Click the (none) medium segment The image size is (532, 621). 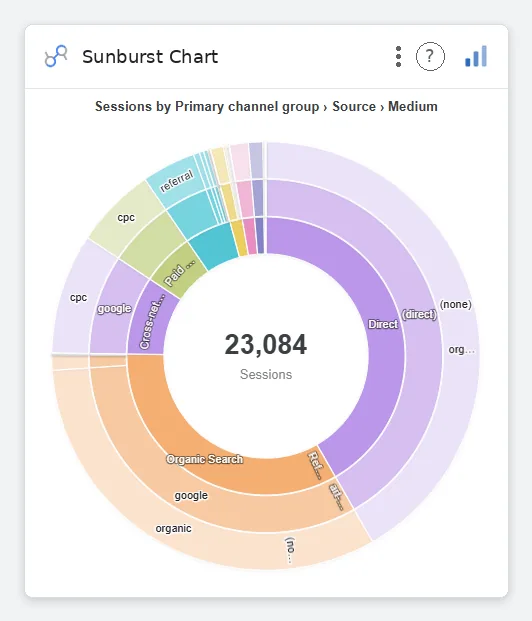click(x=456, y=304)
